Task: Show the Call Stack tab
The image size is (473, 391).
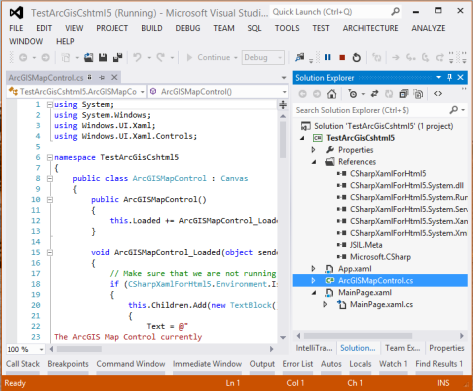Action: (x=23, y=364)
